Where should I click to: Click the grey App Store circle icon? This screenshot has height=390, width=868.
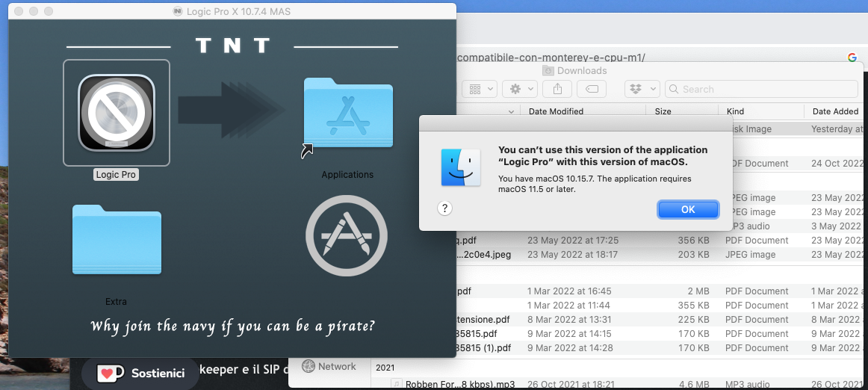point(347,236)
